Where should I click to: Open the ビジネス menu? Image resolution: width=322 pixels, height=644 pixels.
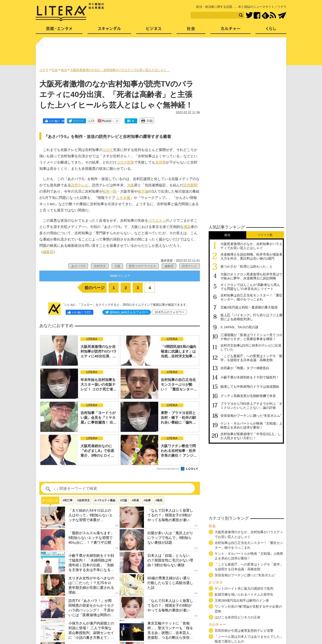pyautogui.click(x=154, y=29)
